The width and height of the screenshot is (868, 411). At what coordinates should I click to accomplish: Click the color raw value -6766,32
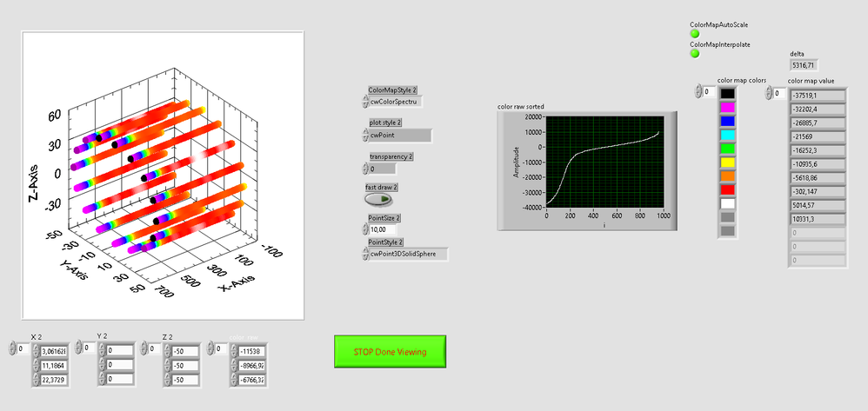click(x=252, y=380)
